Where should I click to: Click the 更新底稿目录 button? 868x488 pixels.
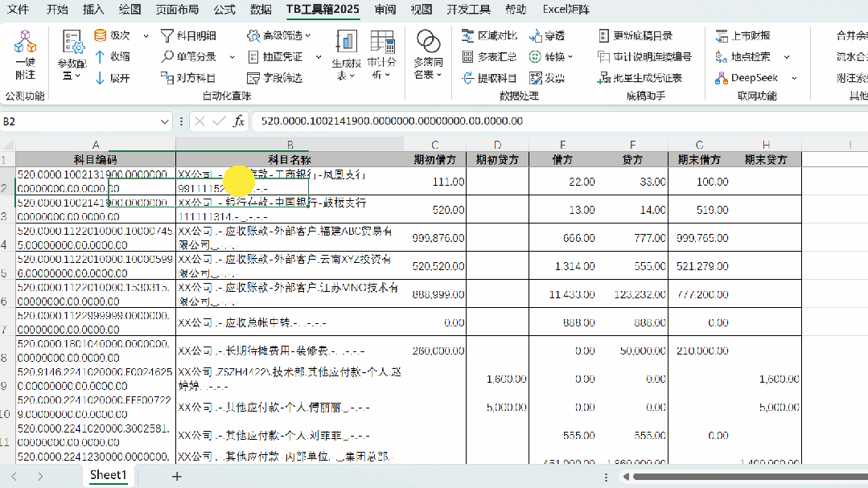pyautogui.click(x=636, y=35)
